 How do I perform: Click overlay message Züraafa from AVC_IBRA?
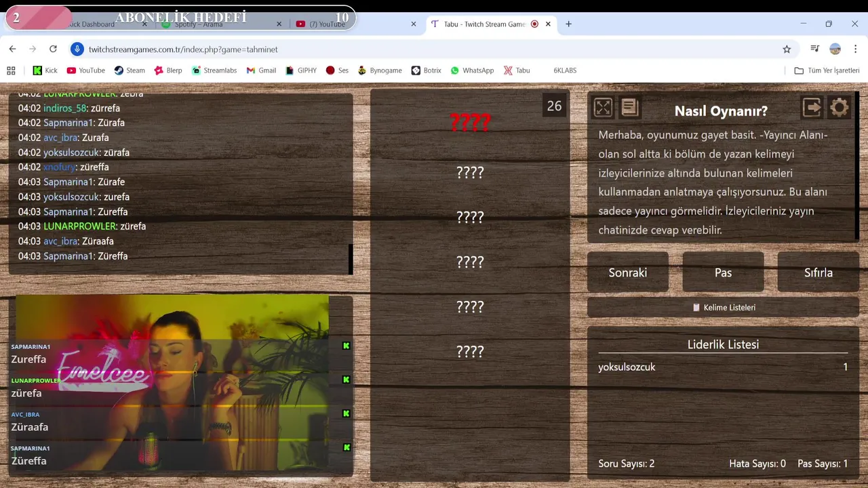tap(30, 427)
